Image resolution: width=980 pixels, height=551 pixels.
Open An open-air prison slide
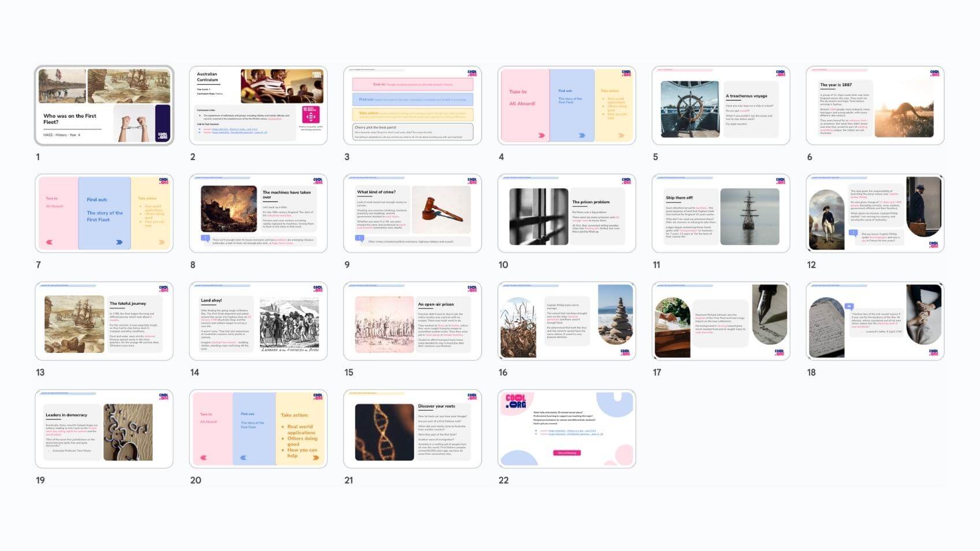(412, 321)
